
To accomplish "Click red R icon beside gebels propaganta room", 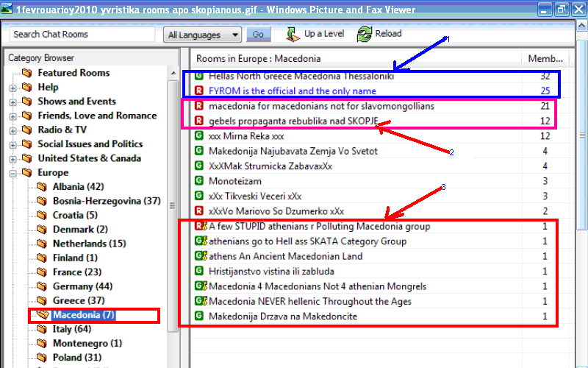I will [x=199, y=121].
